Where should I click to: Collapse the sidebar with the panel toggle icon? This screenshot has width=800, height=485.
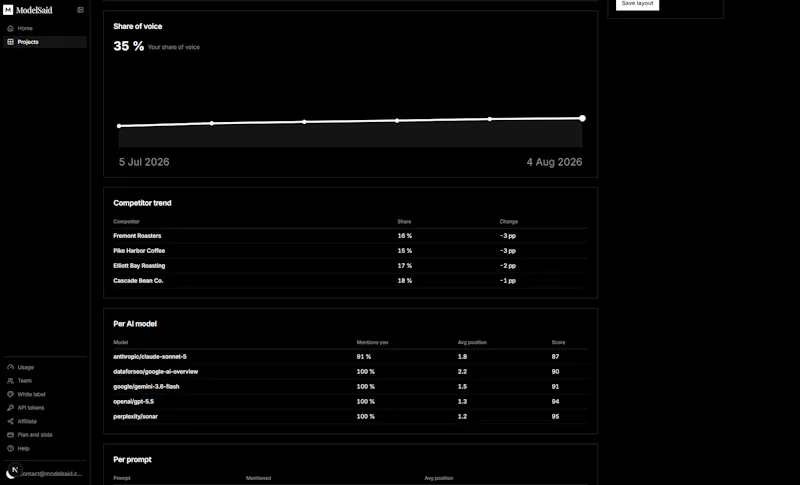click(x=80, y=10)
